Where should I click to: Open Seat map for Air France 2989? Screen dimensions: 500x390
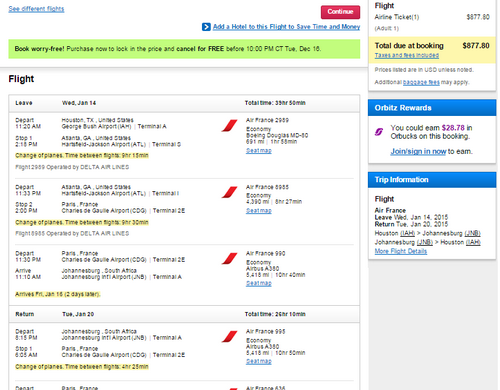pyautogui.click(x=259, y=151)
